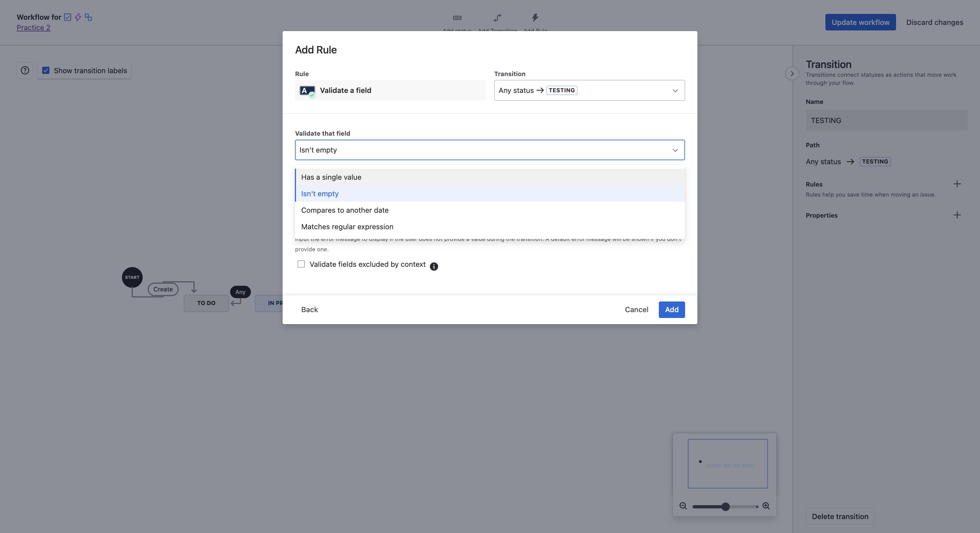
Task: Click the checkbox issue type icon in header
Action: click(68, 17)
